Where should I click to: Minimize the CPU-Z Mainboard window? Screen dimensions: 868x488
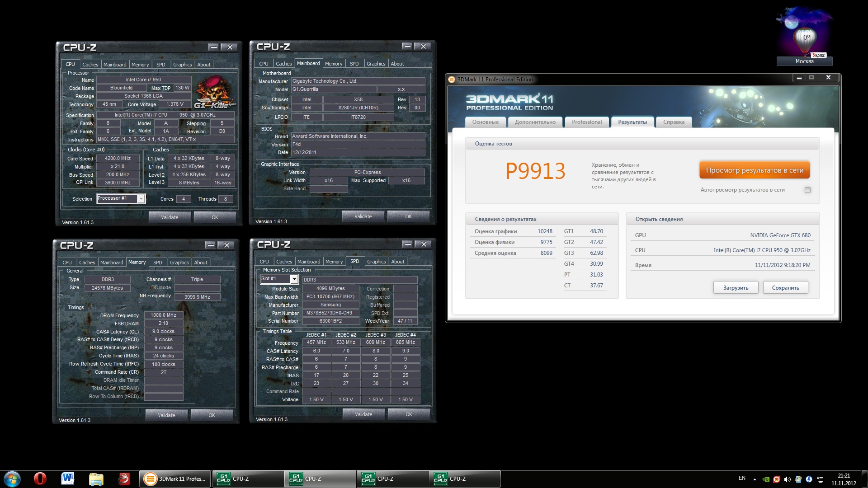407,46
